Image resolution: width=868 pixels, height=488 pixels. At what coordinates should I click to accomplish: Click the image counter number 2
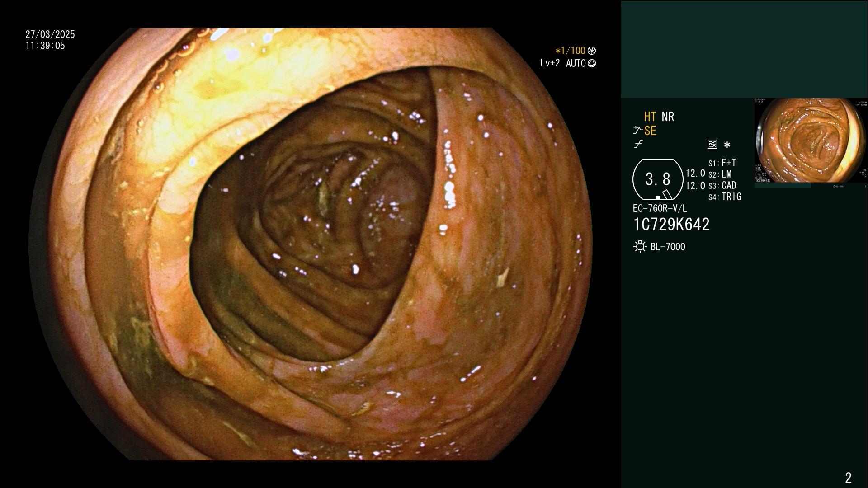pyautogui.click(x=848, y=478)
